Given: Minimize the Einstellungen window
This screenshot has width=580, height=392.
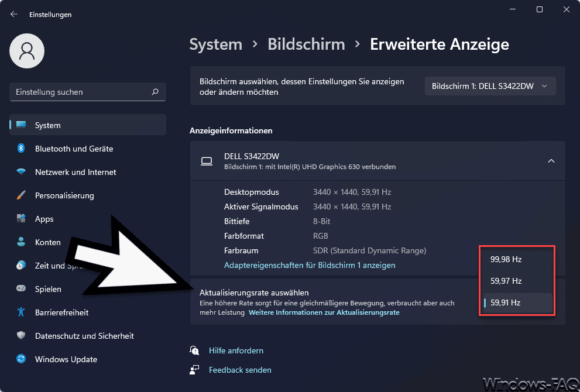Looking at the screenshot, I should (x=513, y=9).
